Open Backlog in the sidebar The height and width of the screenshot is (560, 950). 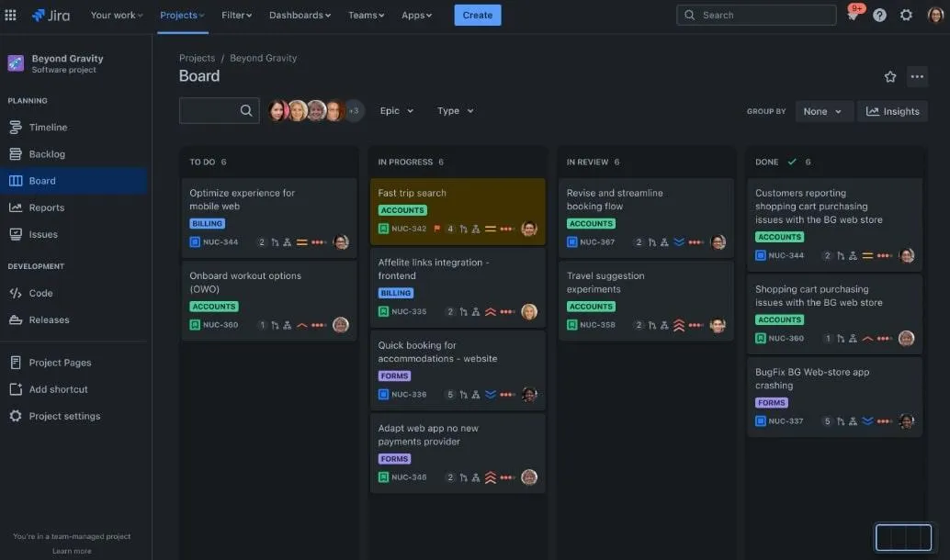(x=74, y=154)
